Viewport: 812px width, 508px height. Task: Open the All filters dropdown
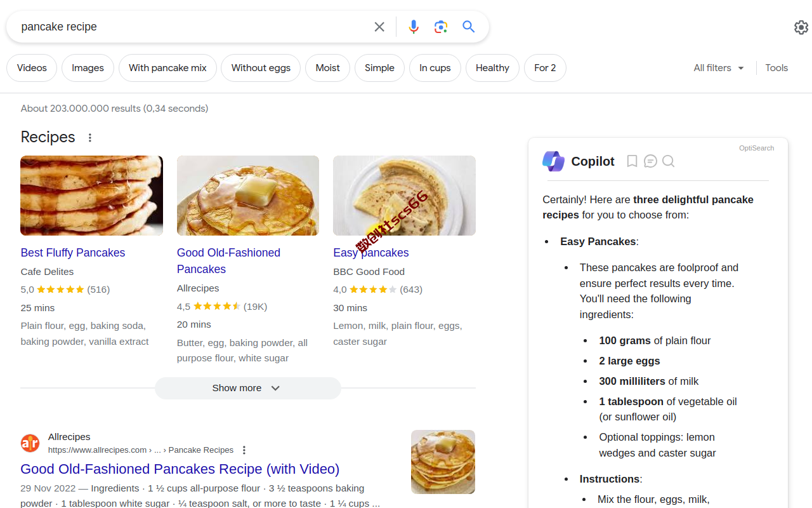pyautogui.click(x=719, y=68)
